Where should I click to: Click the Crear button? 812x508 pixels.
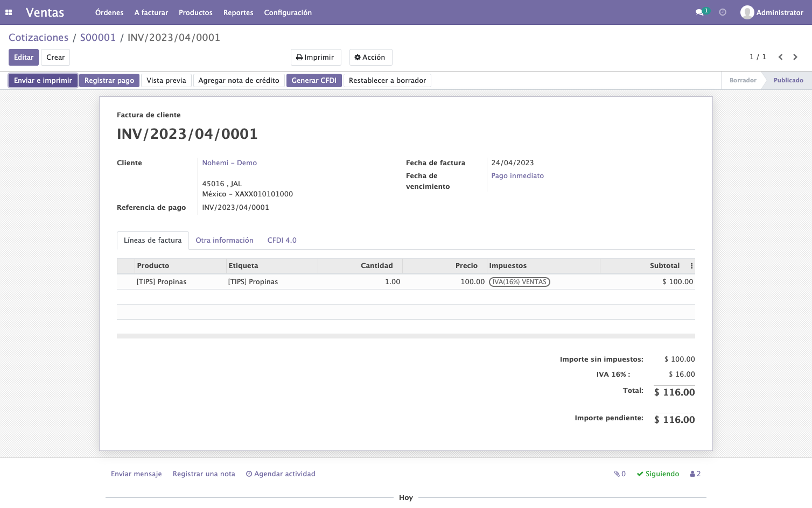click(x=55, y=58)
